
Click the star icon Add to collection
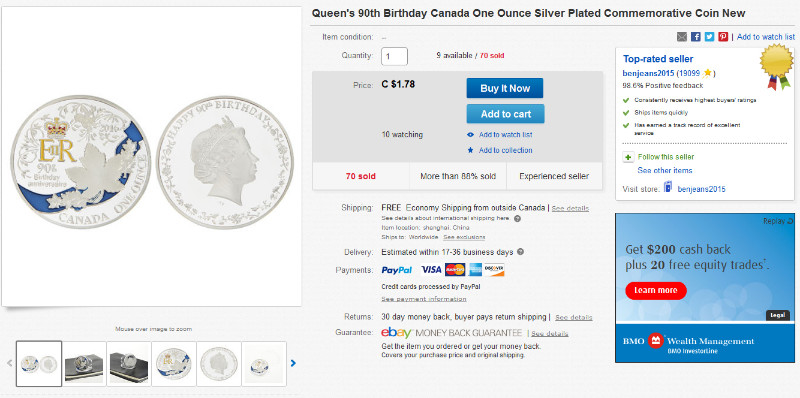click(470, 150)
